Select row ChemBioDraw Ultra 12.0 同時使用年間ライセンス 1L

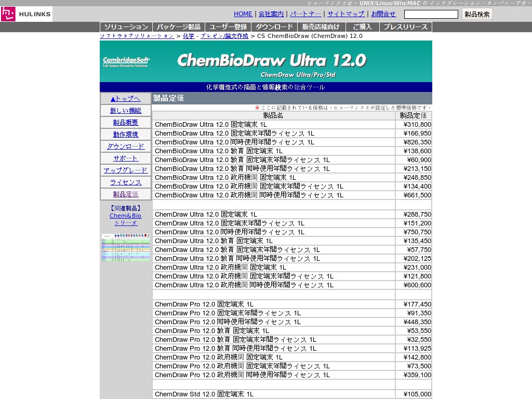(x=273, y=142)
